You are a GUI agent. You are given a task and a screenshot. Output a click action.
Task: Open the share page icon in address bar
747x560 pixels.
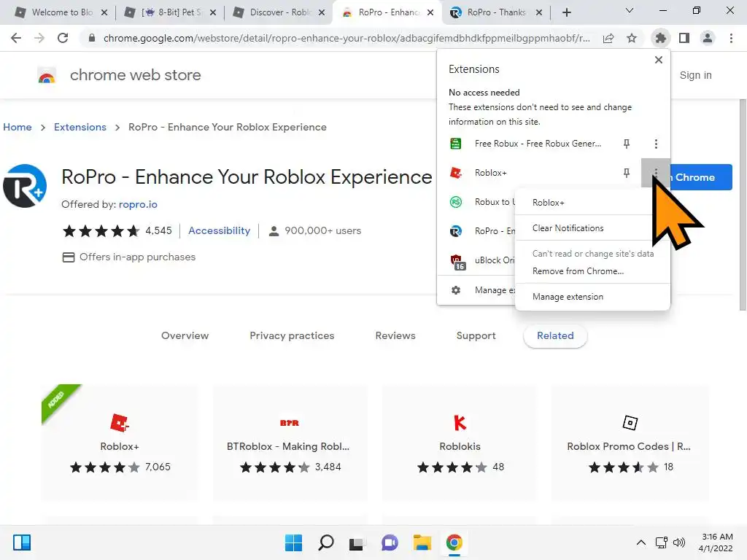pos(608,38)
